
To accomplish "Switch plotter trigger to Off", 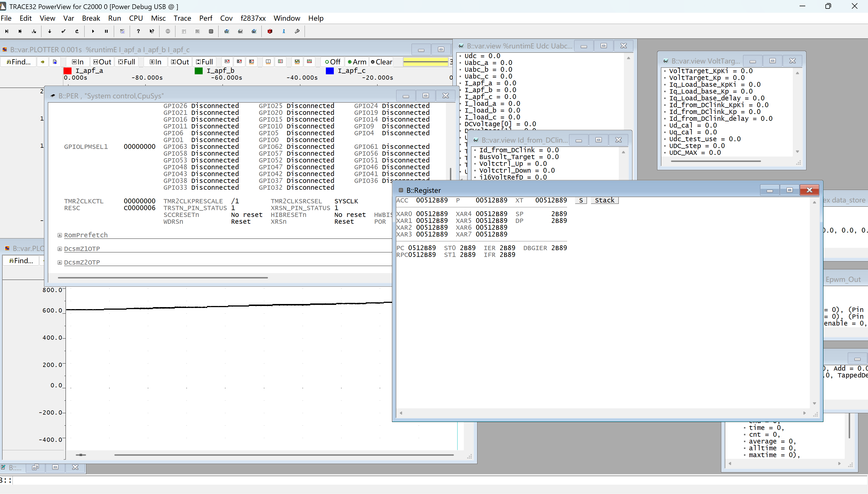I will point(332,62).
